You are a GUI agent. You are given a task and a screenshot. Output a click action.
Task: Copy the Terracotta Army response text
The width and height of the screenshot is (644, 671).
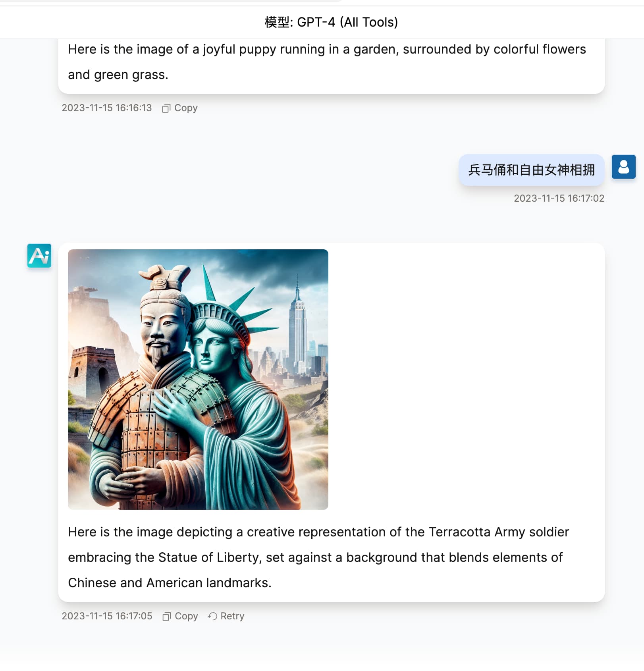180,616
